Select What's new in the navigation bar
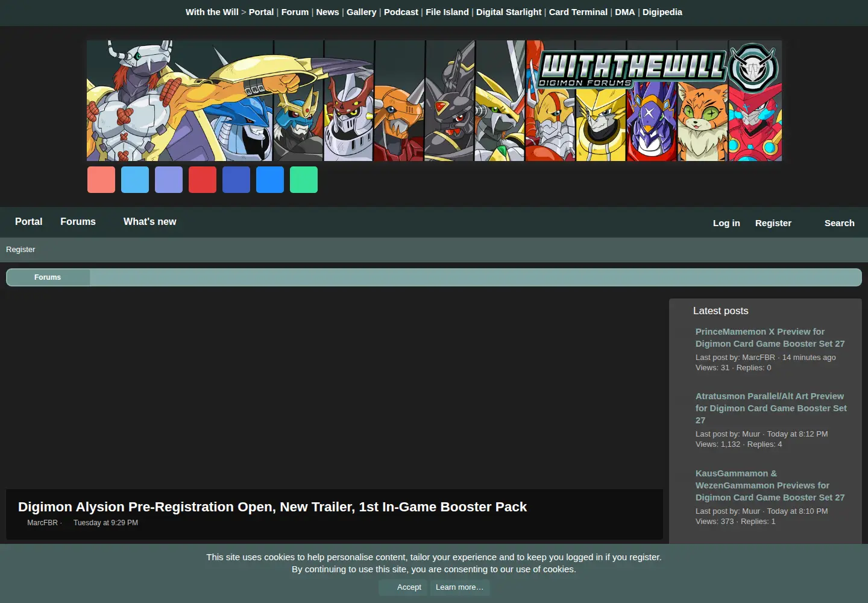The image size is (868, 603). [150, 222]
